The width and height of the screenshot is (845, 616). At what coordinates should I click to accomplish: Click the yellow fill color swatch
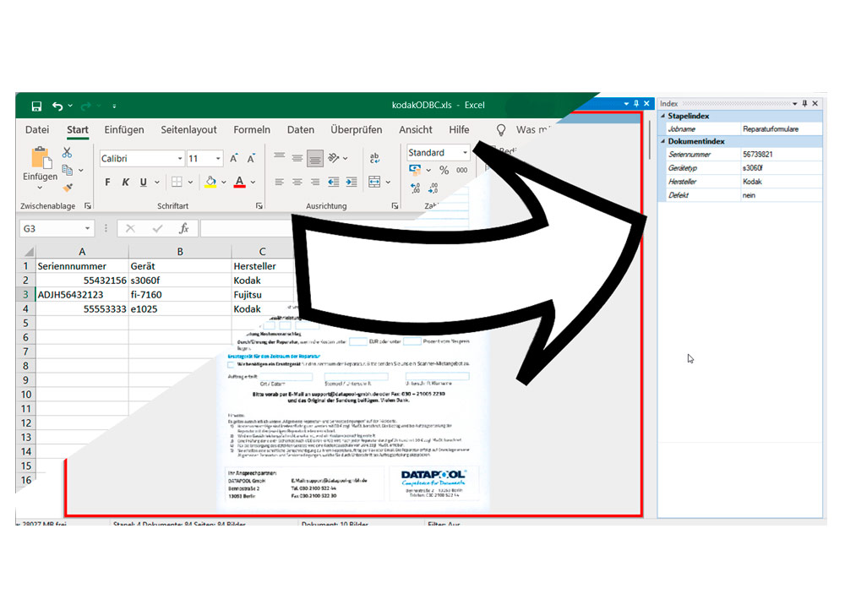click(x=210, y=182)
